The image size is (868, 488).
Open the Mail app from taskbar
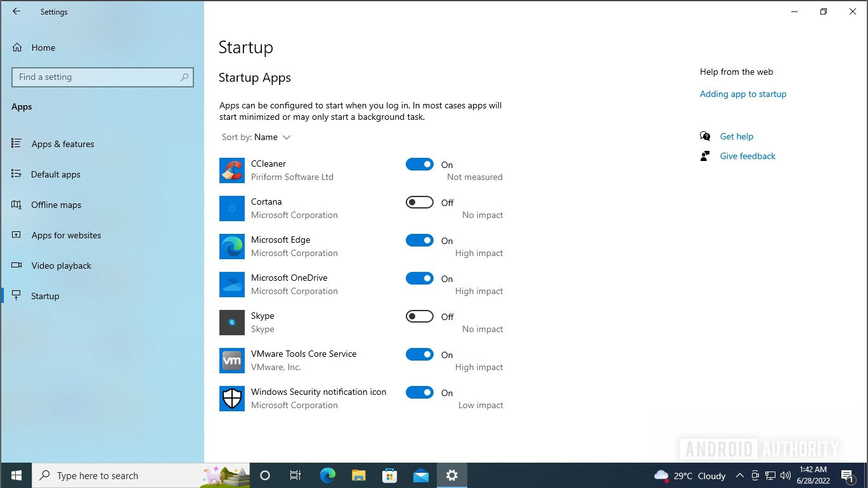click(x=420, y=475)
